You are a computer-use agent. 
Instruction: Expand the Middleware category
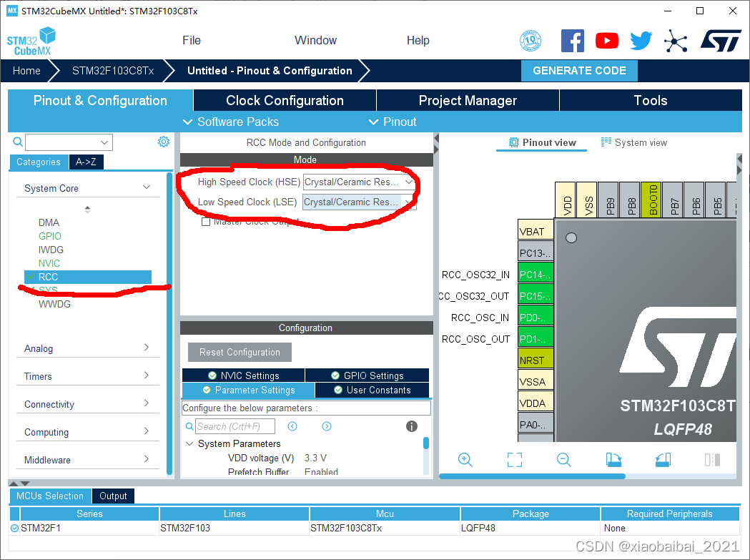[147, 458]
